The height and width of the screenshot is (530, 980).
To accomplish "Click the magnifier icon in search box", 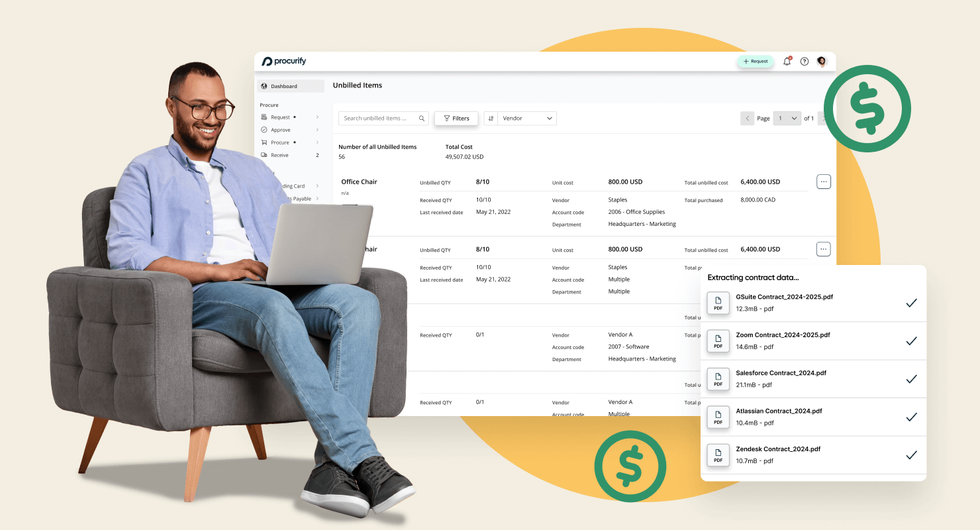I will coord(422,119).
